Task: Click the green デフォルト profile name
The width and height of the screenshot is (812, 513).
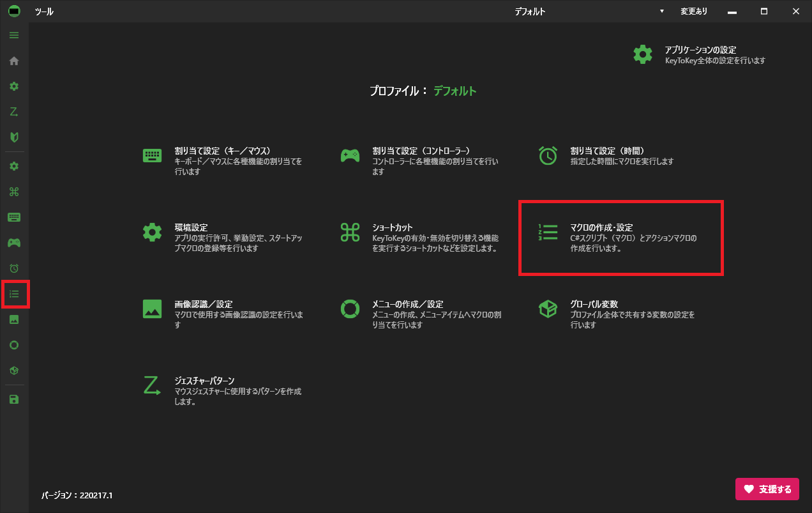Action: tap(455, 91)
